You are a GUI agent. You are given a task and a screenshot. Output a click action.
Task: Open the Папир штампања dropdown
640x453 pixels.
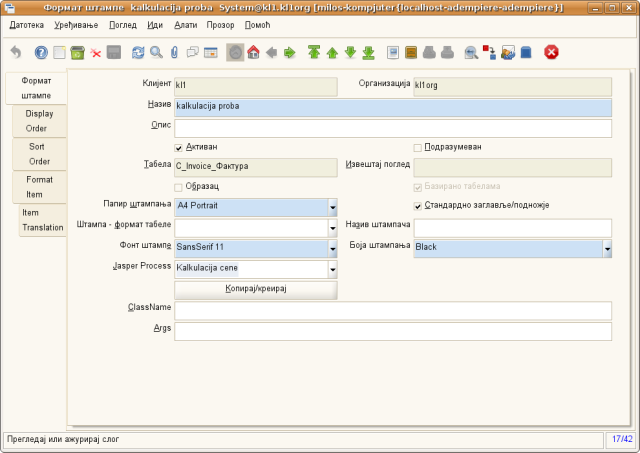tap(331, 207)
